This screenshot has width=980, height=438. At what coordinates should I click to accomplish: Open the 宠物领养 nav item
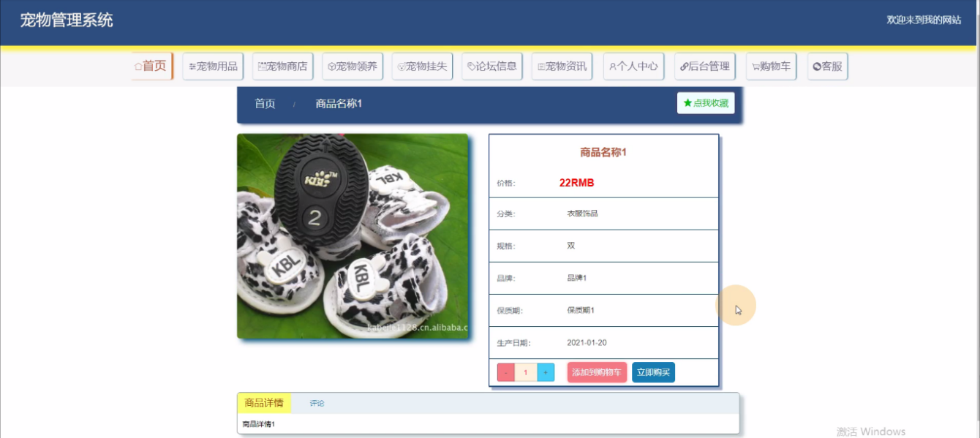point(353,66)
